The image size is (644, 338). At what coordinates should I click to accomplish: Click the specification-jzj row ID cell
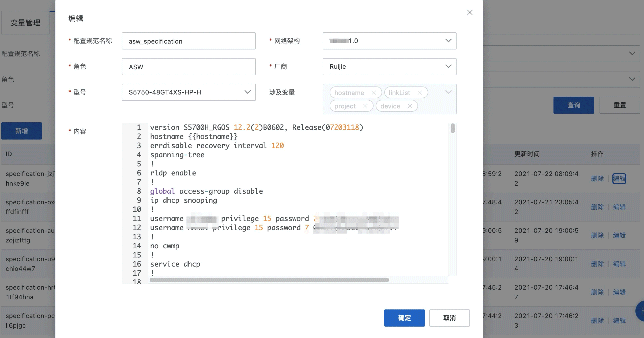tap(30, 178)
